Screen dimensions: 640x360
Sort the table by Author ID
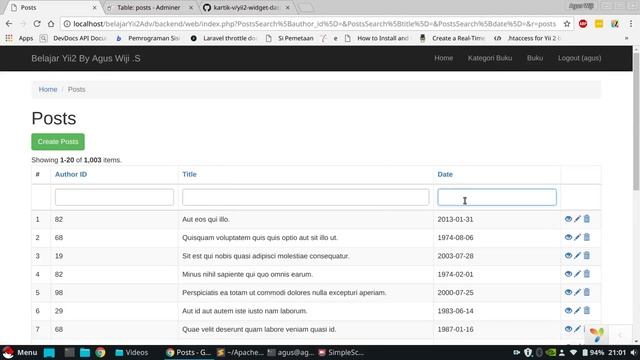pos(71,174)
